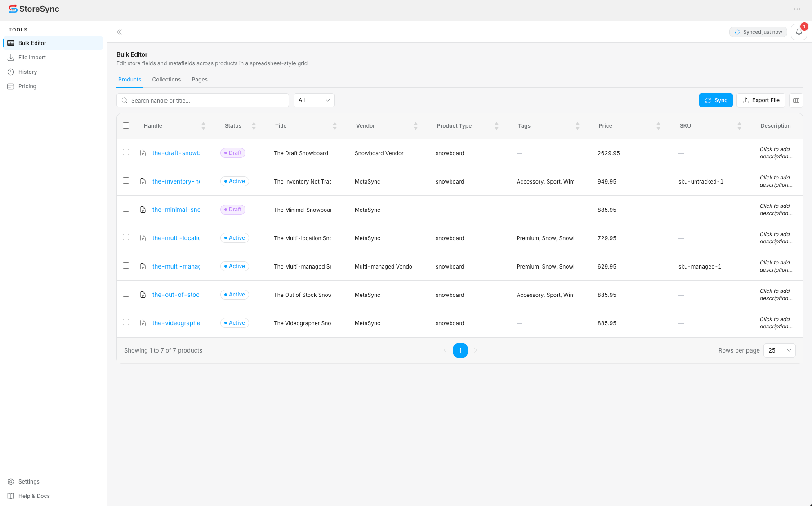Image resolution: width=812 pixels, height=506 pixels.
Task: Open File Import in the sidebar
Action: (x=53, y=58)
